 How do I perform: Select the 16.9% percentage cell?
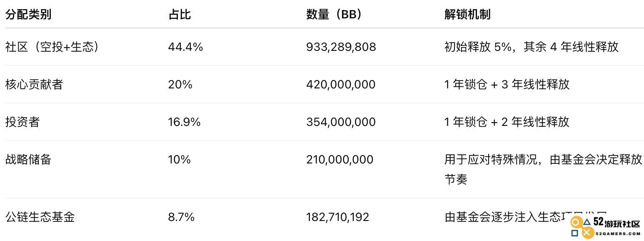click(184, 122)
